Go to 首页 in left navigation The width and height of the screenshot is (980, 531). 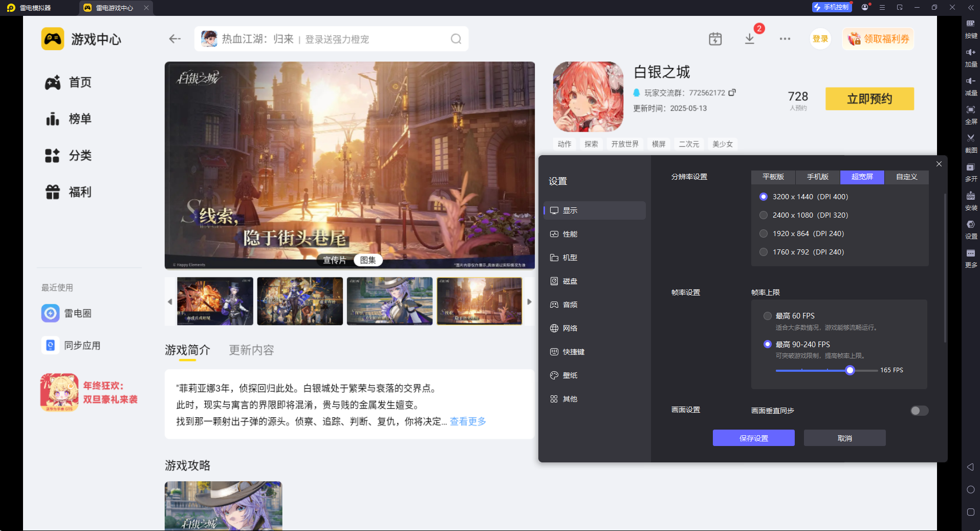coord(68,82)
